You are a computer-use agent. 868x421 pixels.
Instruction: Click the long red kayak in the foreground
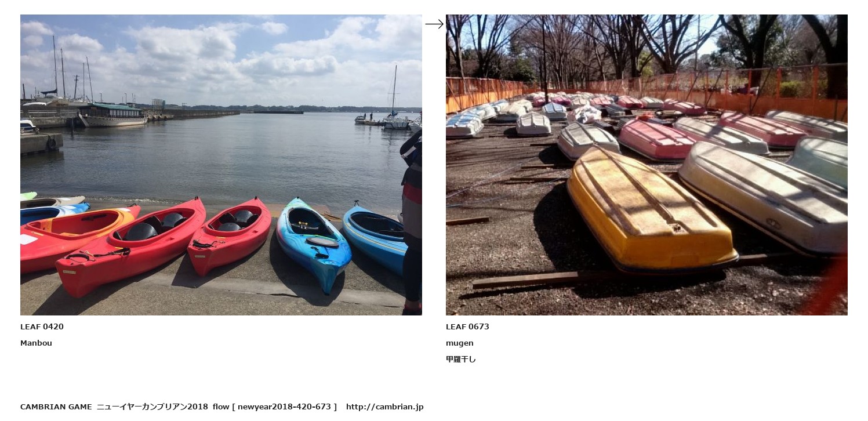pyautogui.click(x=130, y=246)
